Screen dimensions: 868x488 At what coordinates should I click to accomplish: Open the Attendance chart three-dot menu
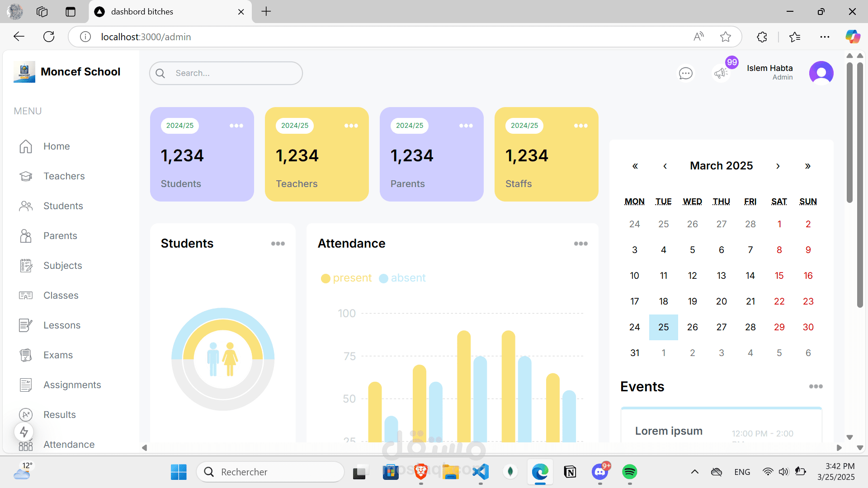(x=580, y=244)
